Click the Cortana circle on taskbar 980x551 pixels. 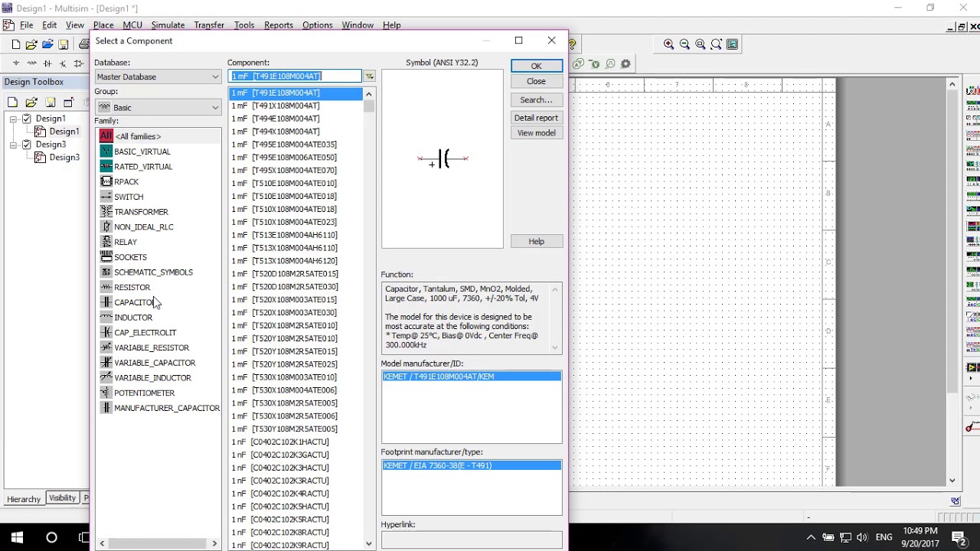pyautogui.click(x=51, y=537)
